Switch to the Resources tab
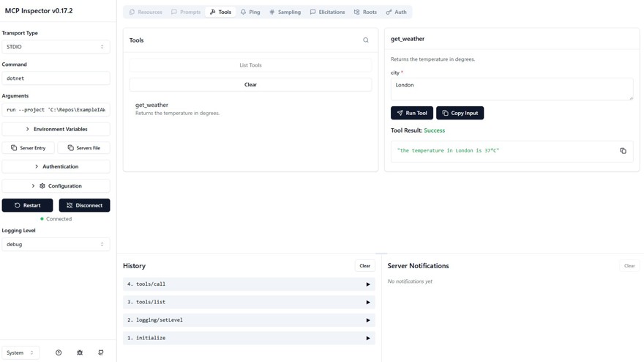 coord(146,12)
